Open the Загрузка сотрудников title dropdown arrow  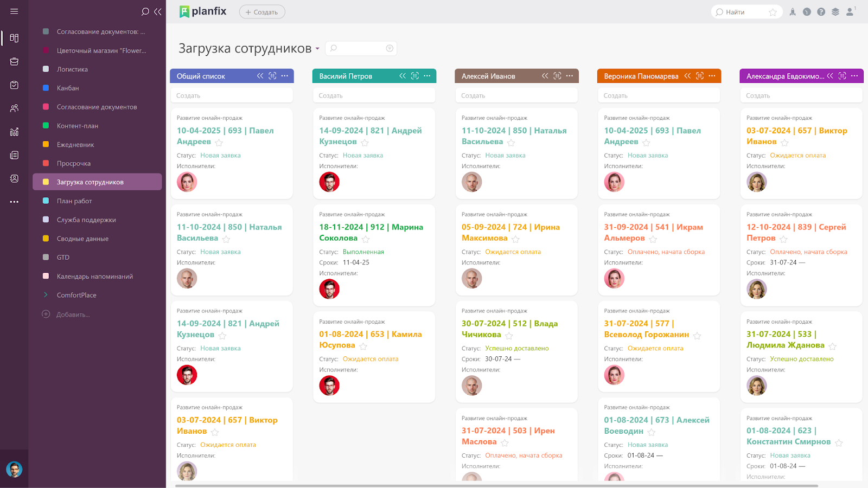(x=317, y=48)
